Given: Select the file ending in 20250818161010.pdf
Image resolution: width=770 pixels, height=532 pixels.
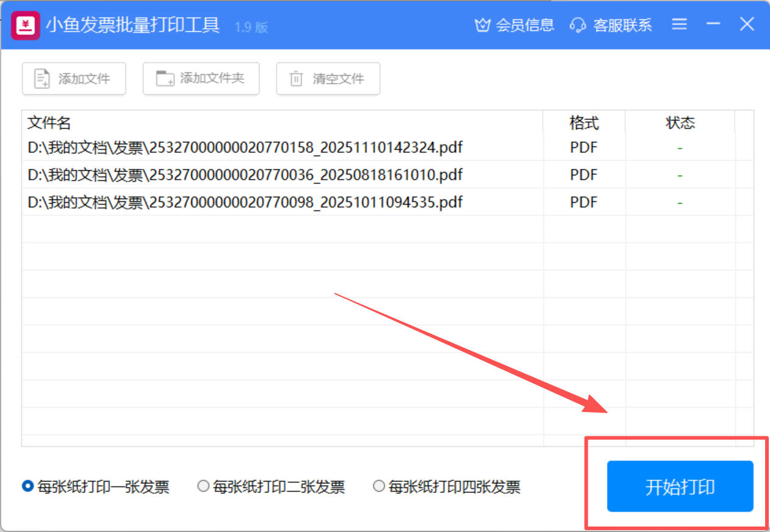Looking at the screenshot, I should point(245,175).
